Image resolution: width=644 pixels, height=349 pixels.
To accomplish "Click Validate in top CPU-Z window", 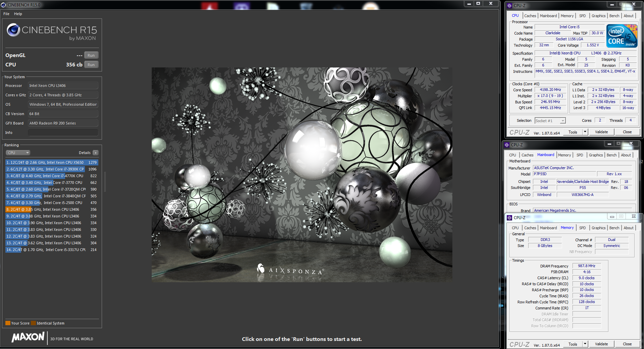I will pos(601,132).
